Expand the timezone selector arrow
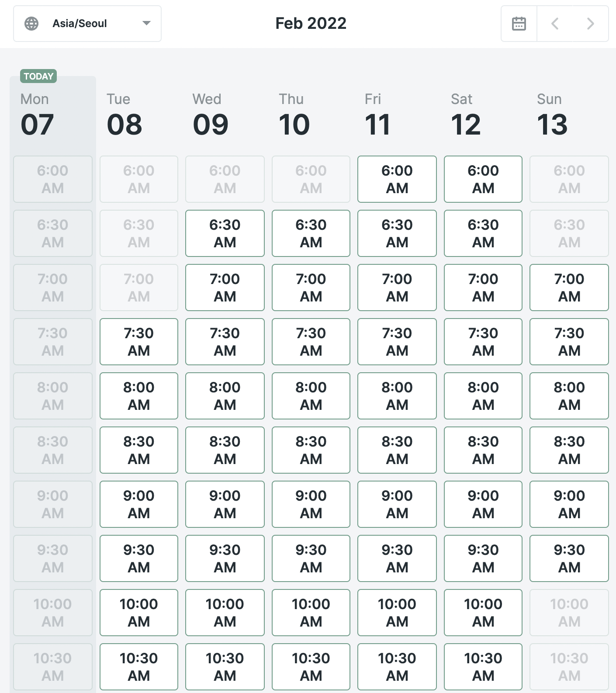 point(147,24)
